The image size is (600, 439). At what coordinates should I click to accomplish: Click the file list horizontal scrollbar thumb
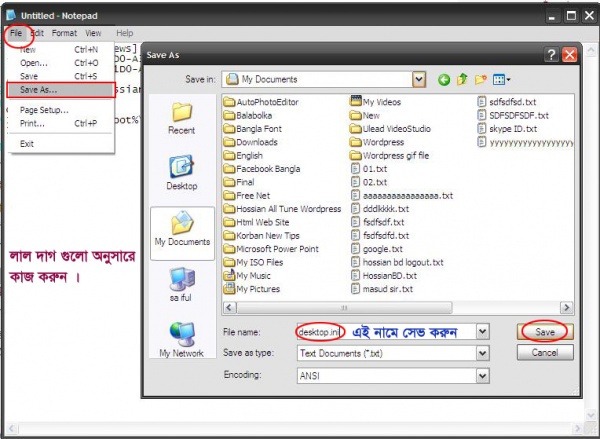(x=344, y=307)
